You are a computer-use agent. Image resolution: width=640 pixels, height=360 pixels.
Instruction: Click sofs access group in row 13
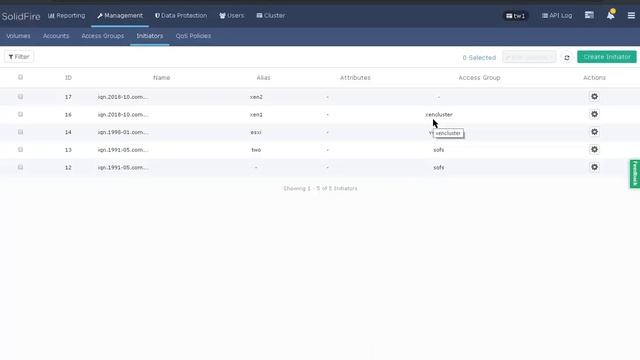coord(439,150)
